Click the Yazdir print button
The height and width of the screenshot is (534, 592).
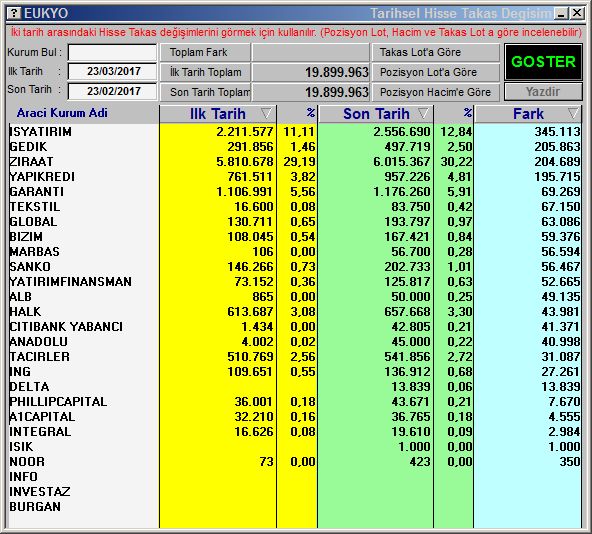point(543,91)
